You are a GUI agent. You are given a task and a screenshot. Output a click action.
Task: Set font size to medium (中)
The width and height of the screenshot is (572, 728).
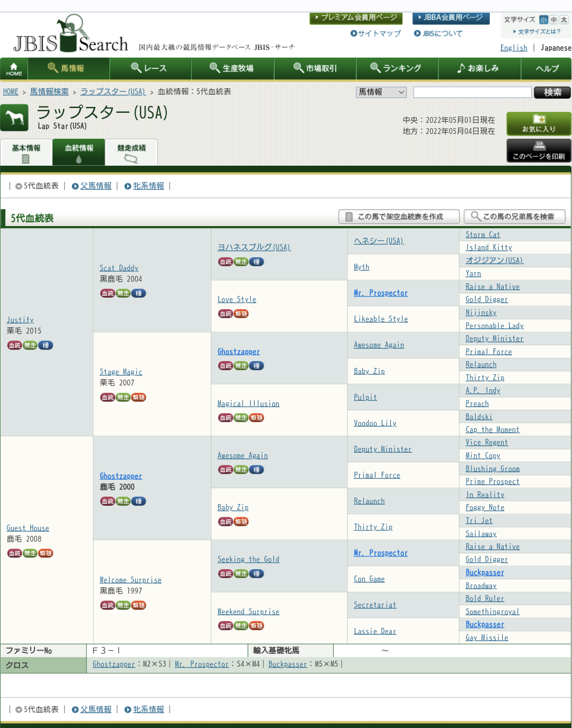[x=554, y=20]
